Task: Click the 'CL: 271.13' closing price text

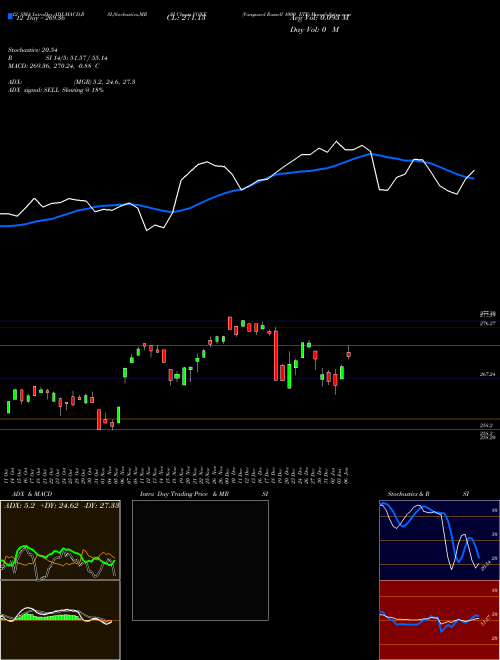Action: click(x=186, y=18)
